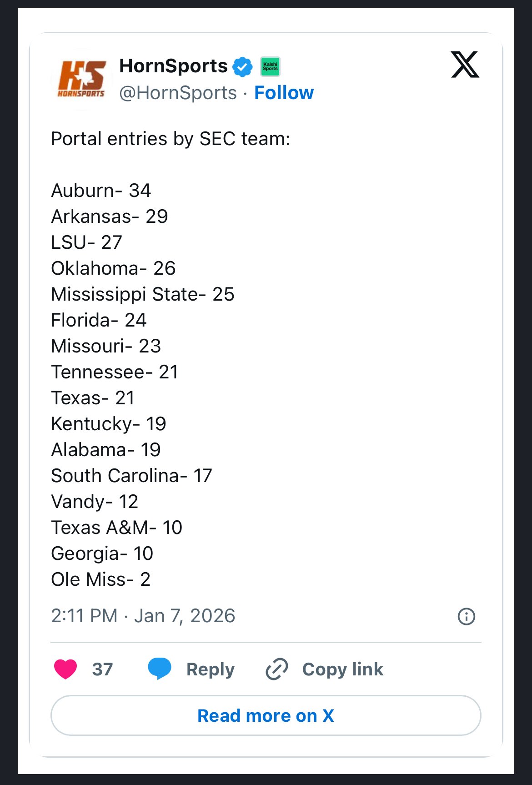Image resolution: width=532 pixels, height=785 pixels.
Task: Click the "Ole Miss- 2" line
Action: 100,579
